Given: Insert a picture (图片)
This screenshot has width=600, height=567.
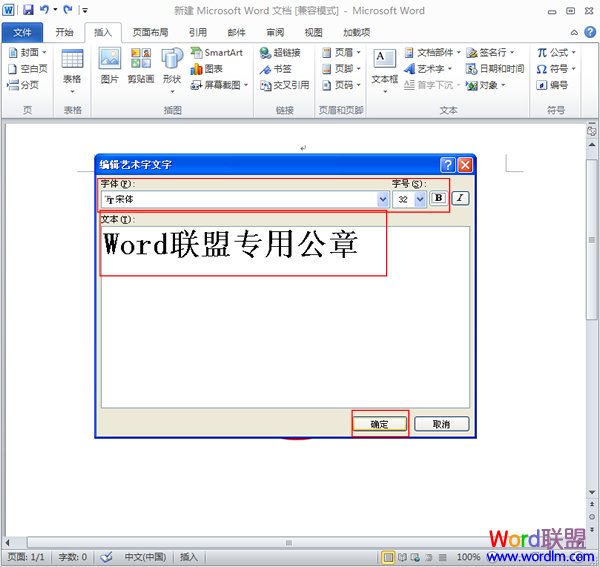Looking at the screenshot, I should pyautogui.click(x=110, y=65).
